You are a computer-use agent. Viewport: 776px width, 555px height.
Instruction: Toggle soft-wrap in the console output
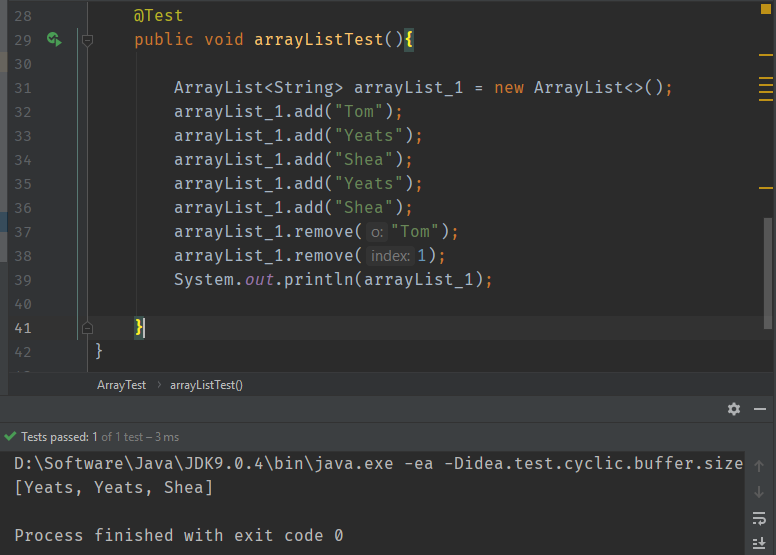(759, 518)
